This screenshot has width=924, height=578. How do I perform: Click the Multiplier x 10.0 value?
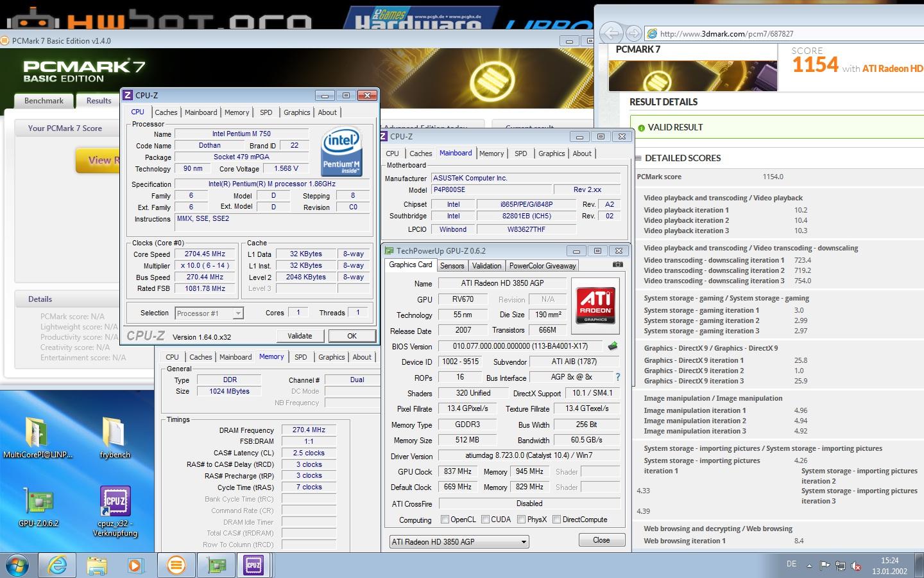tap(205, 265)
